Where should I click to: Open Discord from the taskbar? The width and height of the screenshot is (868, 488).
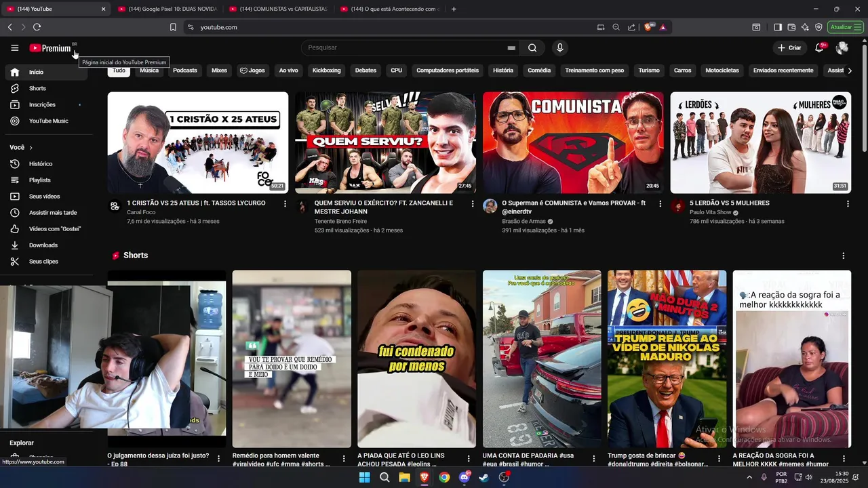[465, 477]
